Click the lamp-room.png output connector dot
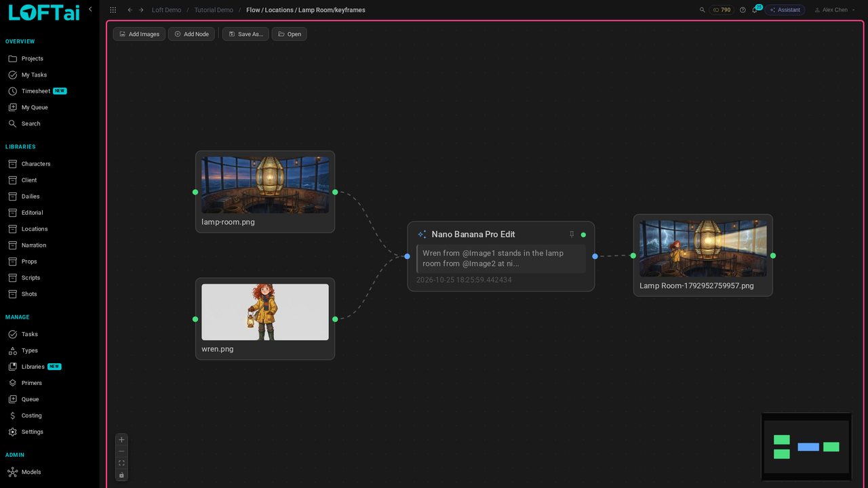This screenshot has height=488, width=868. tap(335, 192)
